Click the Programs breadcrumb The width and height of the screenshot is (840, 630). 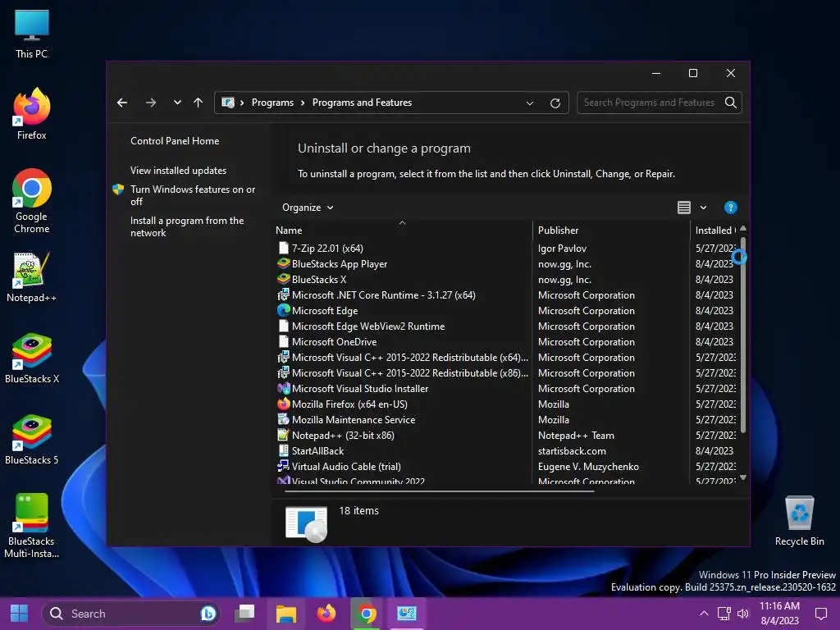[272, 103]
